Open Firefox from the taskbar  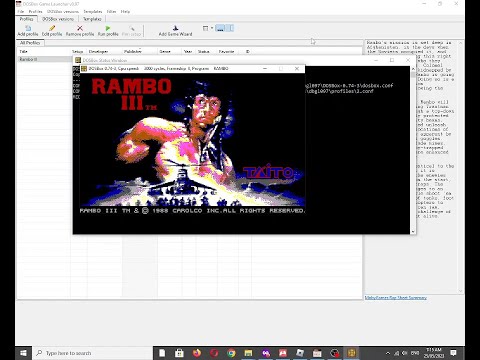tap(197, 353)
